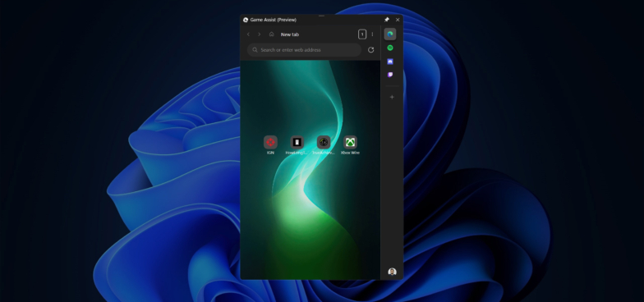Open the Xbox Wire shortcut tile

(350, 145)
